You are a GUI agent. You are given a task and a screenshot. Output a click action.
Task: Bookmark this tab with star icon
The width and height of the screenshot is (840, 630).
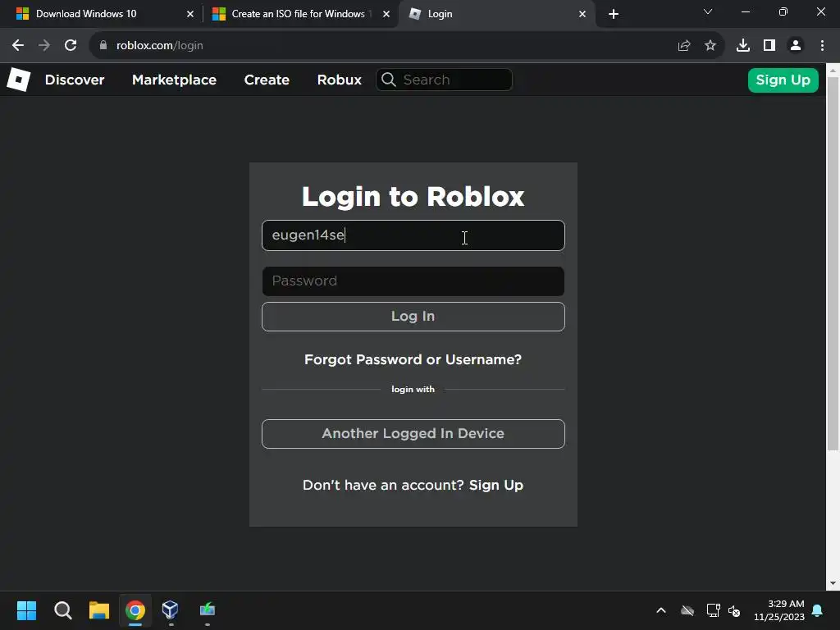(710, 46)
